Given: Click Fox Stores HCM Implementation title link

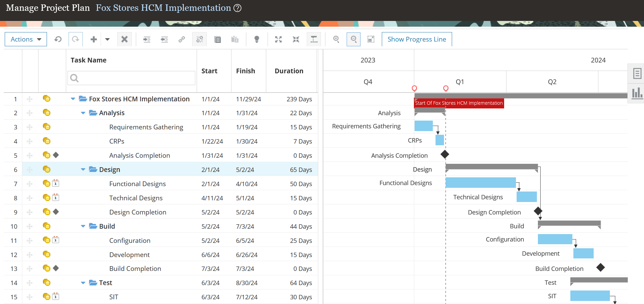Looking at the screenshot, I should 164,8.
